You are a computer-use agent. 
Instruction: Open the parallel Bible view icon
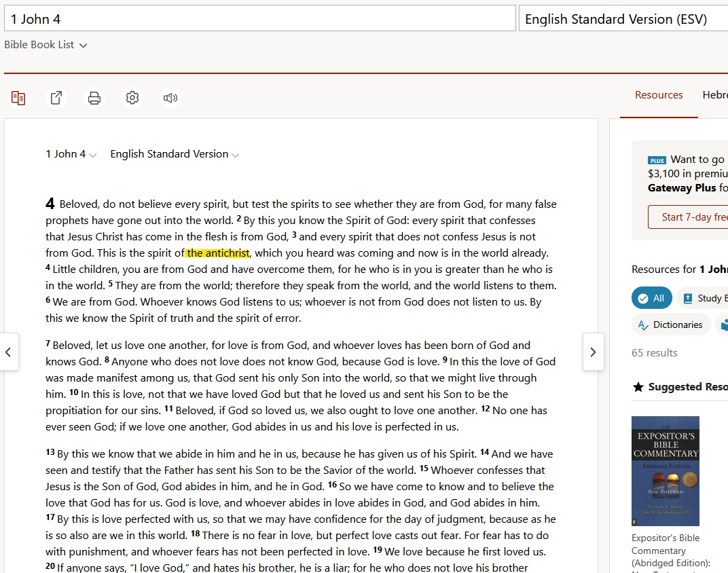coord(18,98)
